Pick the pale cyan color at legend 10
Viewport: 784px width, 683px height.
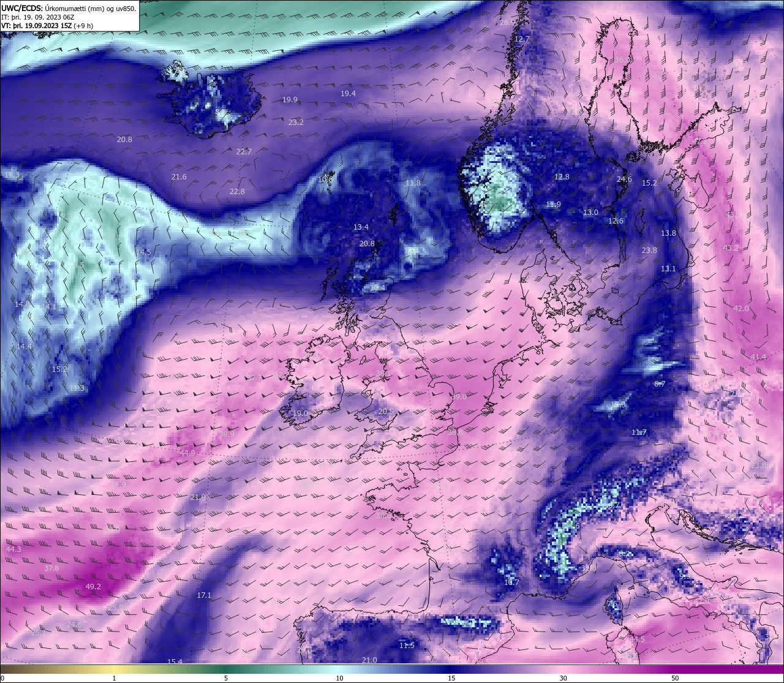pos(339,669)
